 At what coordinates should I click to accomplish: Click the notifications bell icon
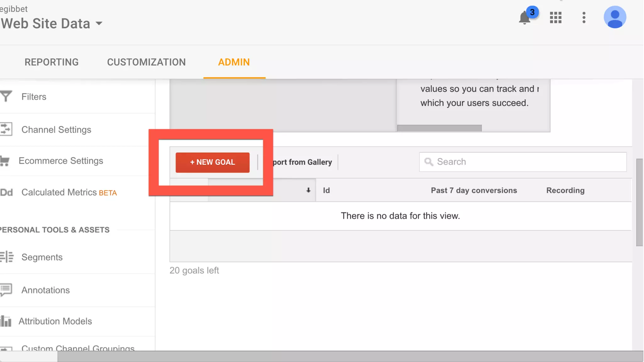pyautogui.click(x=525, y=18)
